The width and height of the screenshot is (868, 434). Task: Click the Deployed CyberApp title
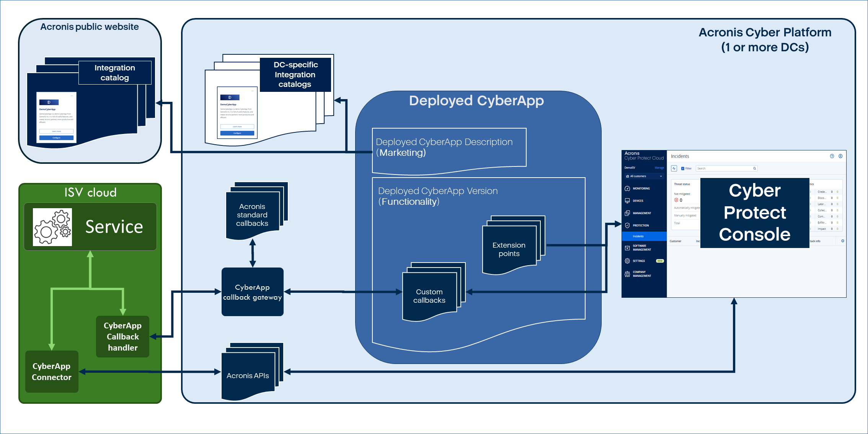tap(476, 101)
